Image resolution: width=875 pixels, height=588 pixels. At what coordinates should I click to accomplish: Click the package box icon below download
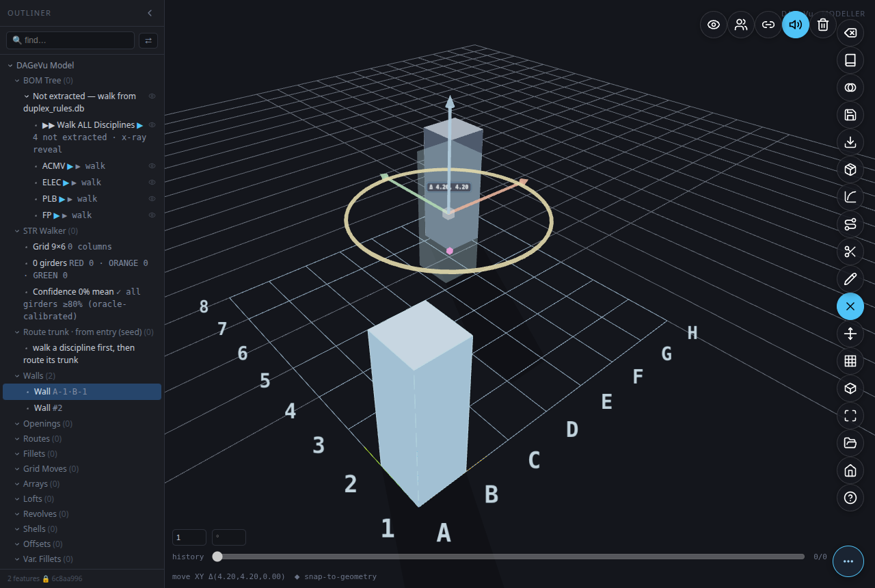850,170
